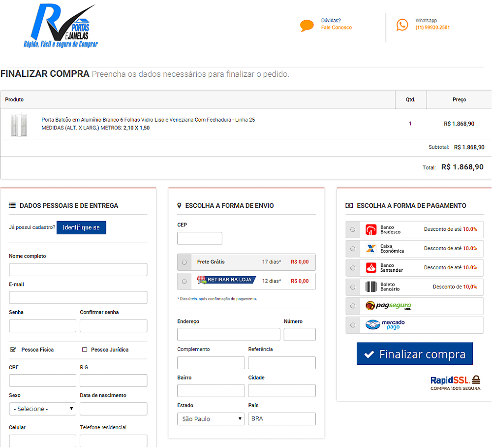Open the Fale Conosco link
492x448 pixels.
[x=337, y=28]
